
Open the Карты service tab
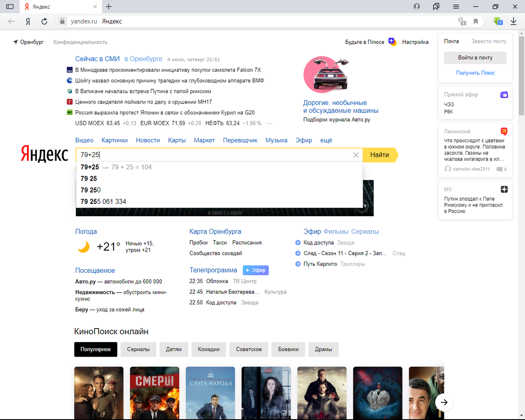click(177, 140)
